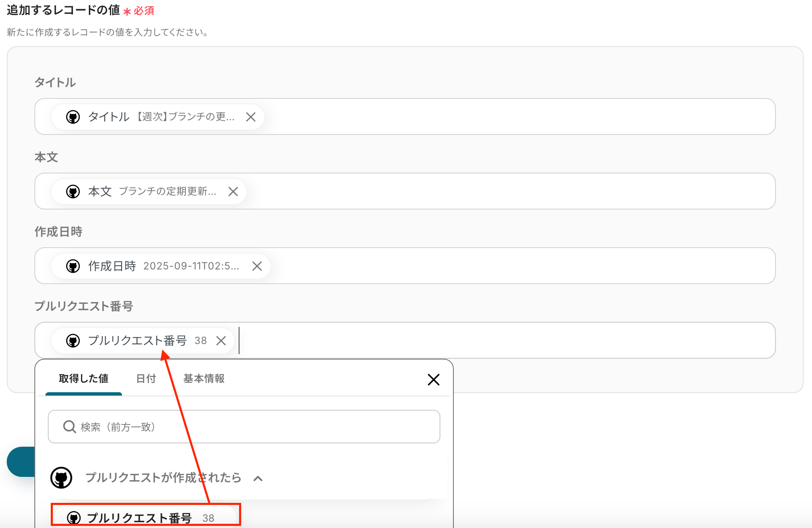This screenshot has height=528, width=812.
Task: Switch to the 日付 tab
Action: [146, 379]
